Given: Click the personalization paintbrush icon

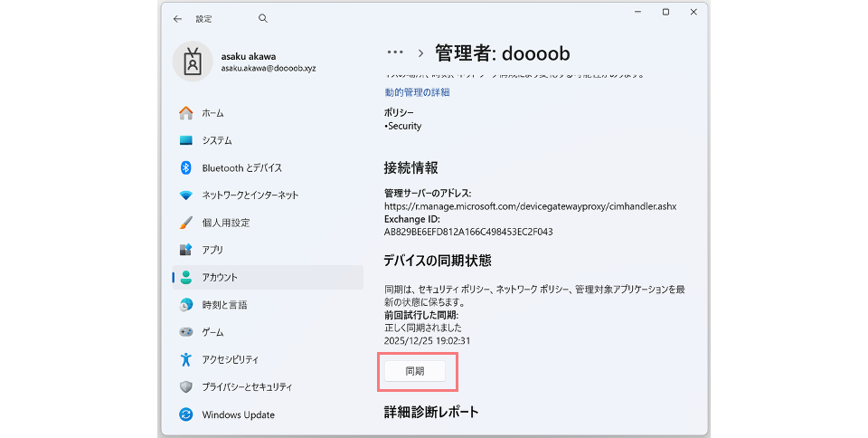Looking at the screenshot, I should (186, 223).
